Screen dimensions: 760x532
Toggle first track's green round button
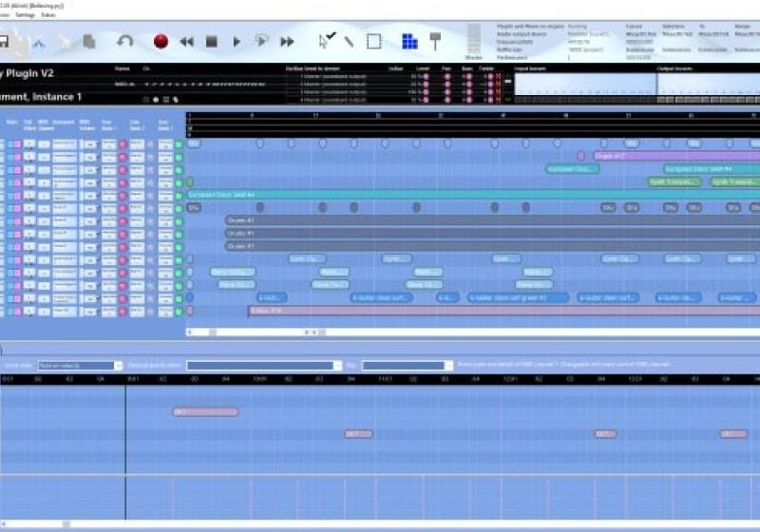coord(178,144)
